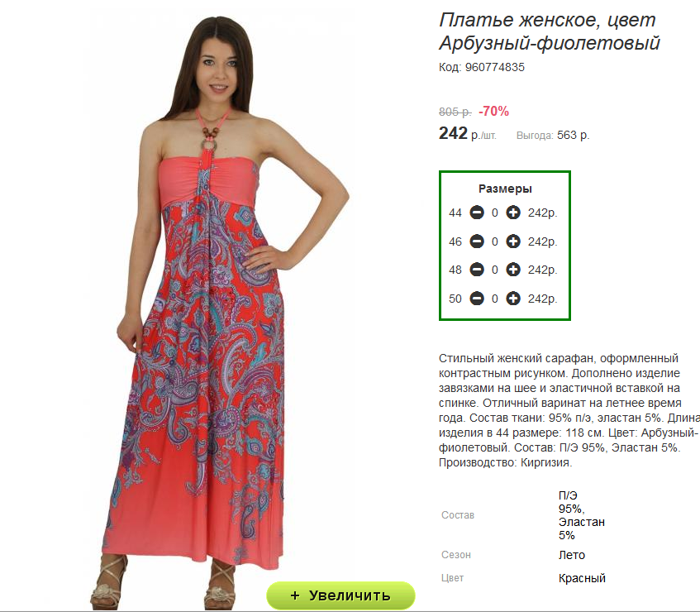Click the 242 р. price
700x612 pixels.
click(x=468, y=134)
